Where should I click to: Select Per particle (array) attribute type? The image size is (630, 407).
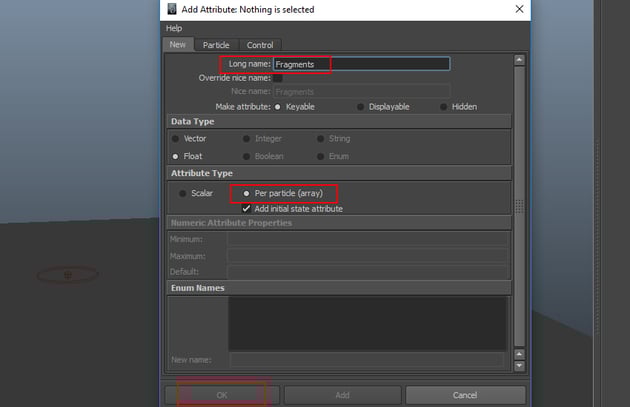246,193
